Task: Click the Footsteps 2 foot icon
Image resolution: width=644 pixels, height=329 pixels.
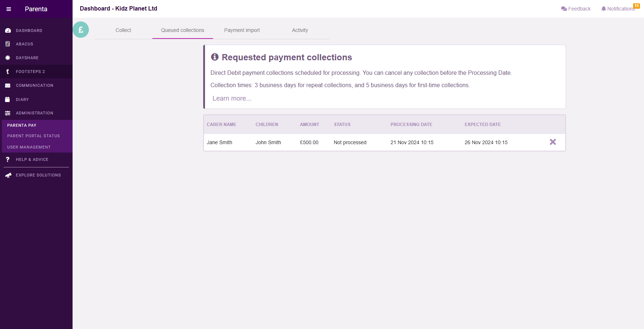Action: [x=8, y=72]
